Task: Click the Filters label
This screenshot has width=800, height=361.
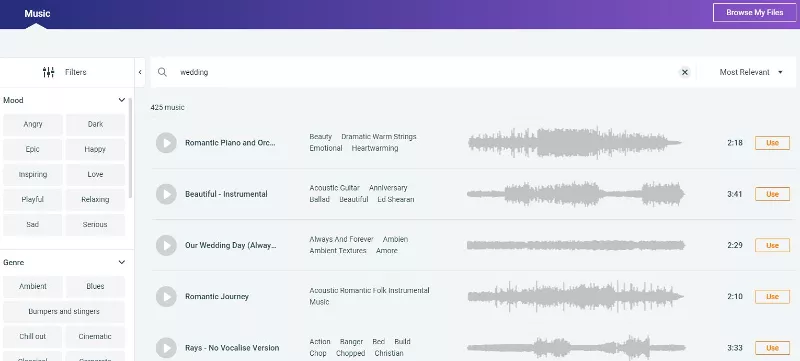Action: (x=76, y=72)
